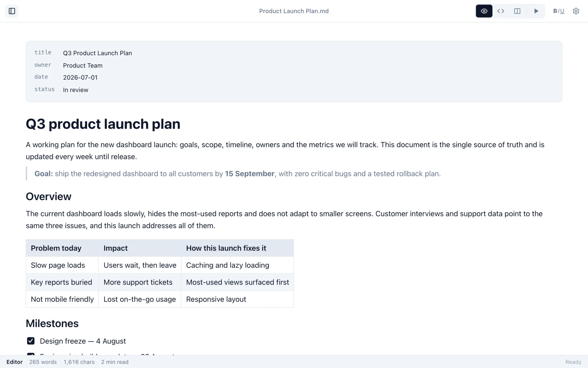
Task: Click the Impact column header
Action: tap(140, 248)
